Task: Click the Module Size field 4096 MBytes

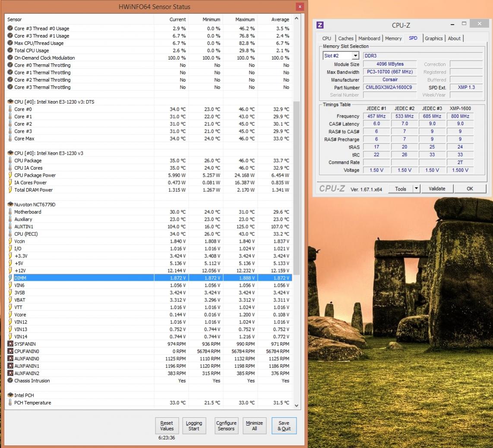Action: coord(390,64)
